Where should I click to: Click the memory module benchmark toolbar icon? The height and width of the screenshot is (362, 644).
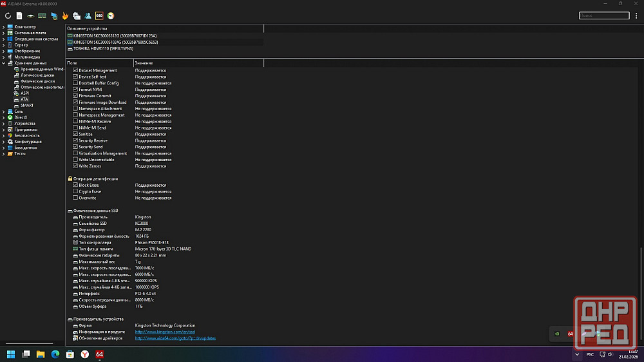click(x=42, y=15)
